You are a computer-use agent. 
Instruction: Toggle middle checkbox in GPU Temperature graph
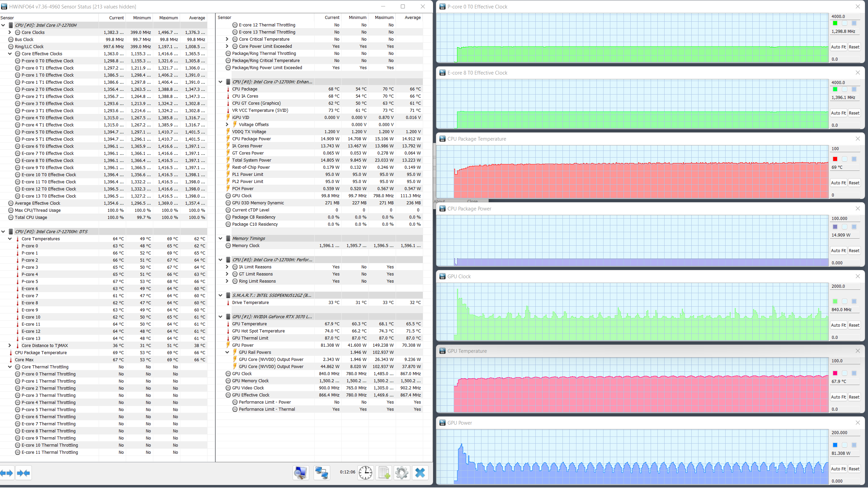(x=845, y=373)
